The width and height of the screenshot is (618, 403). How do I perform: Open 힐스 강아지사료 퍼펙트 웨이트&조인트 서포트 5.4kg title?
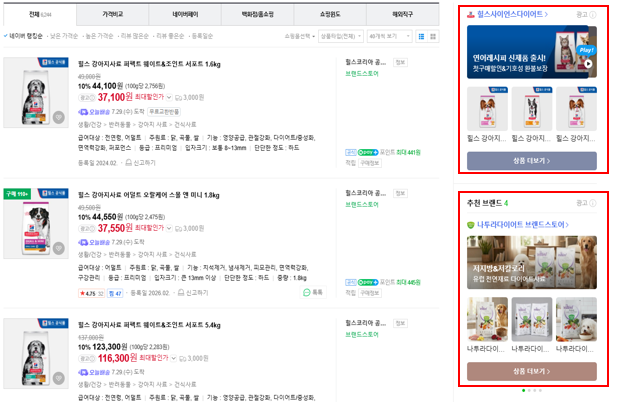click(x=149, y=325)
